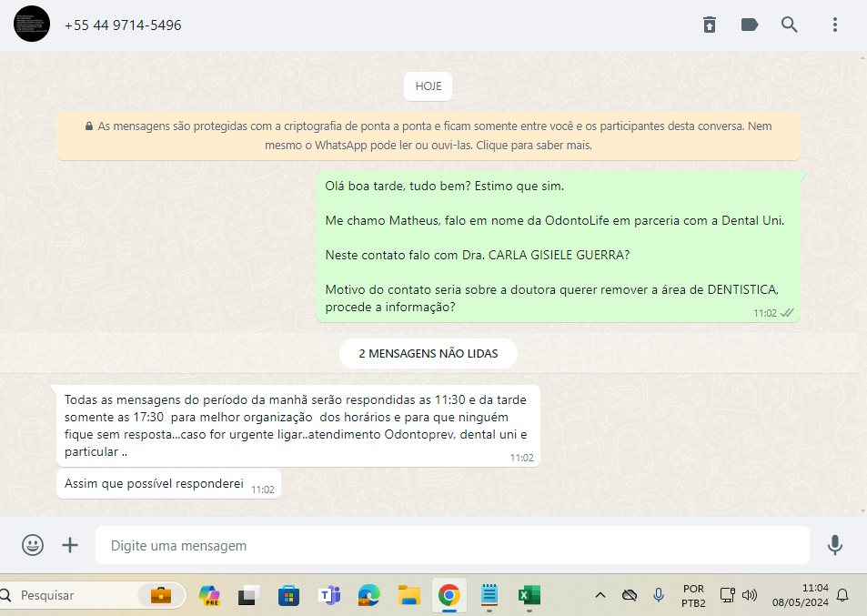
Task: Switch to Google Chrome on the taskbar
Action: [449, 595]
